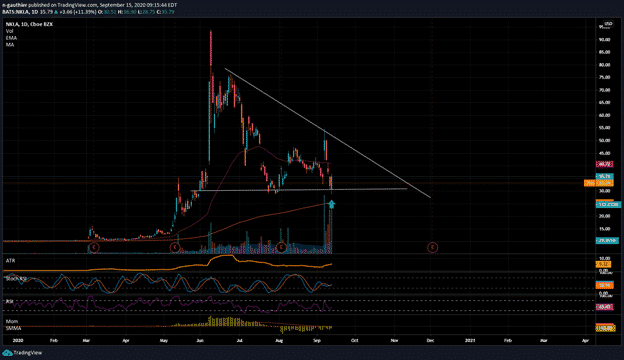624x360 pixels.
Task: Click the NKLA, 1D, Cboe BZX symbol legend
Action: point(29,24)
